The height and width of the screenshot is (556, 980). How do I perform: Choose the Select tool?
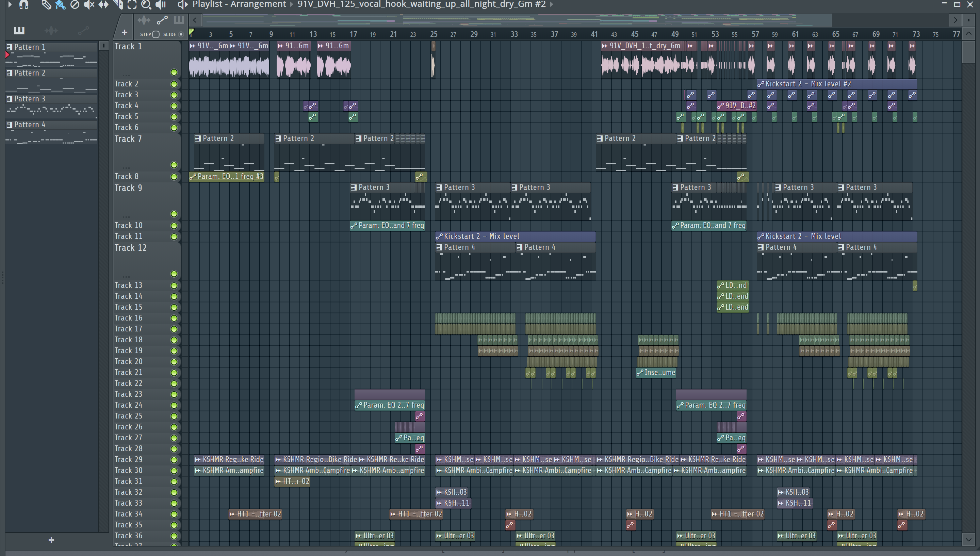[x=132, y=4]
